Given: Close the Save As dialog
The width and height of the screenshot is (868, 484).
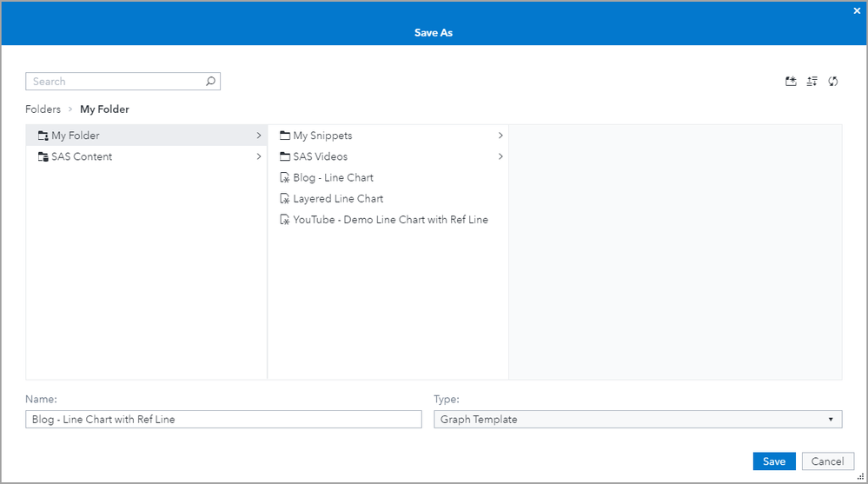Looking at the screenshot, I should tap(857, 10).
